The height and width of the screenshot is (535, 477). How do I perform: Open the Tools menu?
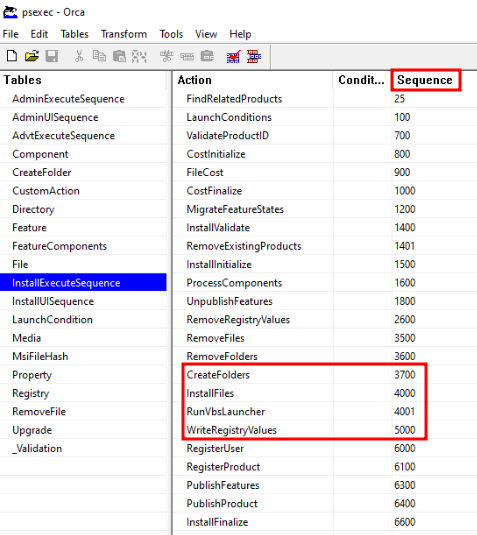coord(171,34)
